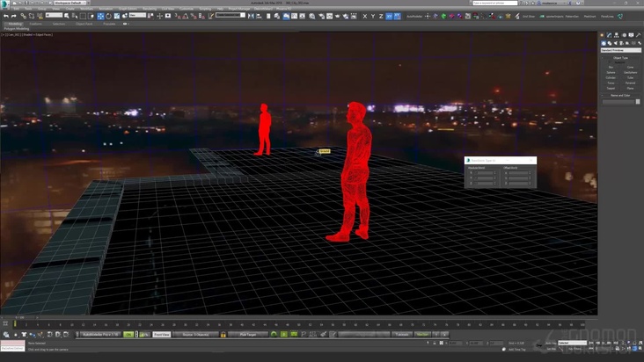Activate the Select and Move tool
644x362 pixels.
tap(100, 16)
